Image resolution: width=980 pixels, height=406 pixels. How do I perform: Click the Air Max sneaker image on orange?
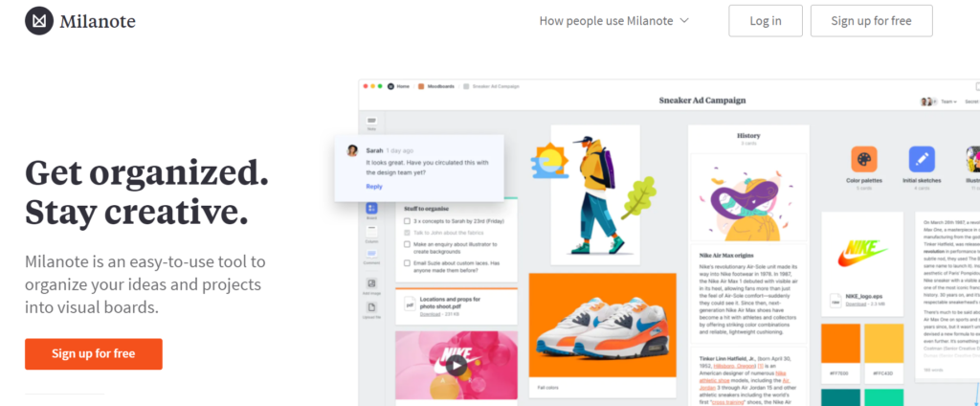coord(603,326)
